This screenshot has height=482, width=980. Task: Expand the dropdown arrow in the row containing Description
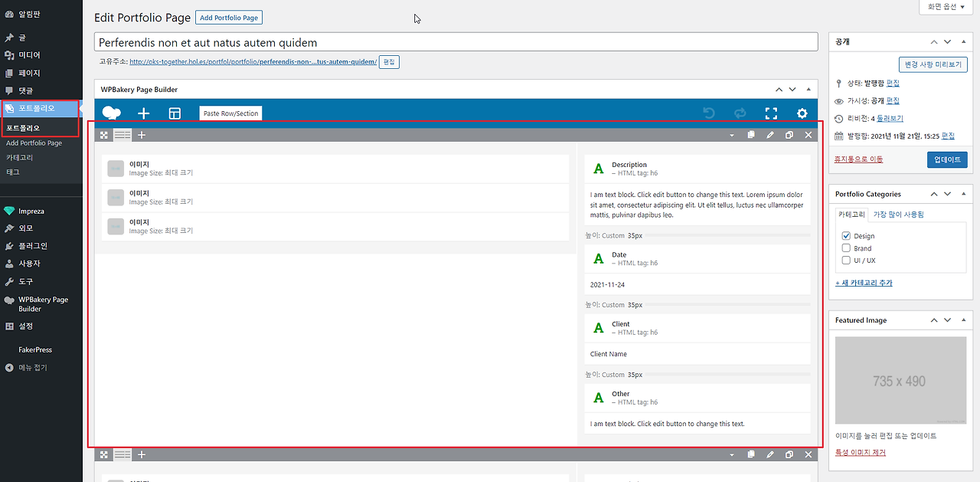click(x=731, y=136)
